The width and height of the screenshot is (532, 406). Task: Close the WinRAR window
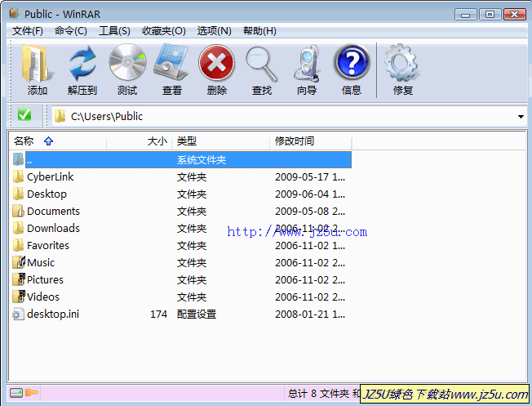(514, 15)
